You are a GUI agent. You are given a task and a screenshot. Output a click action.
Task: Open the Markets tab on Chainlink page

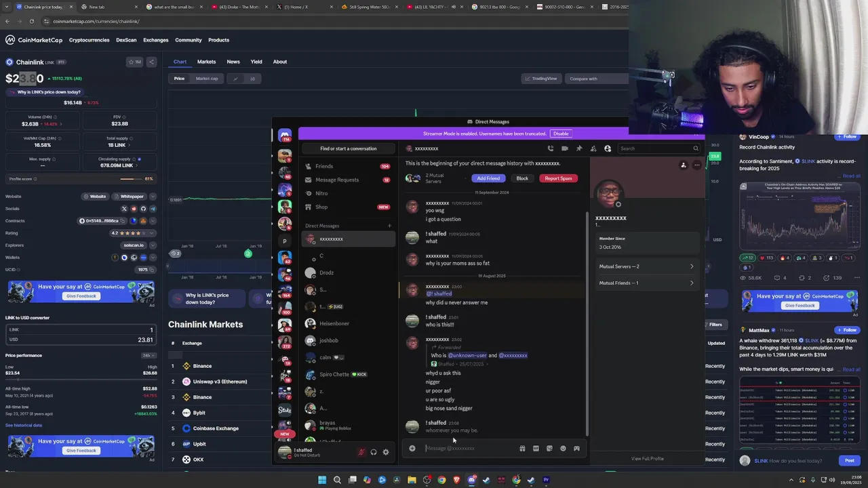pyautogui.click(x=206, y=62)
